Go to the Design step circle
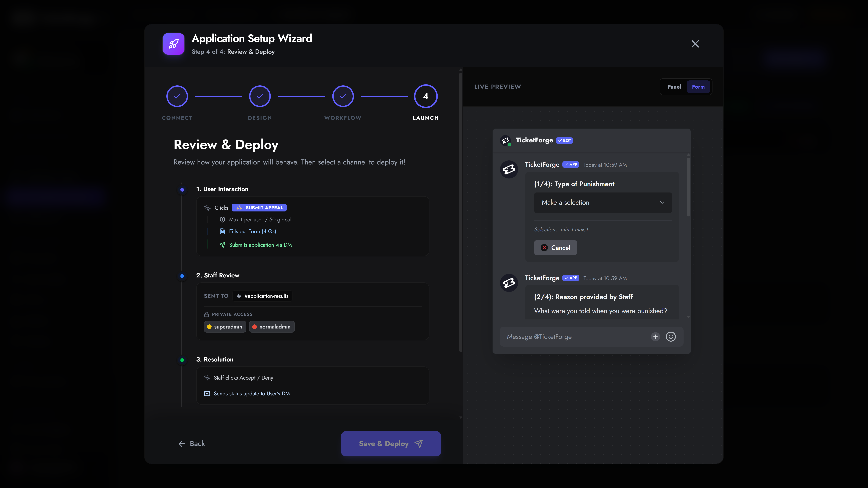868x488 pixels. (260, 96)
